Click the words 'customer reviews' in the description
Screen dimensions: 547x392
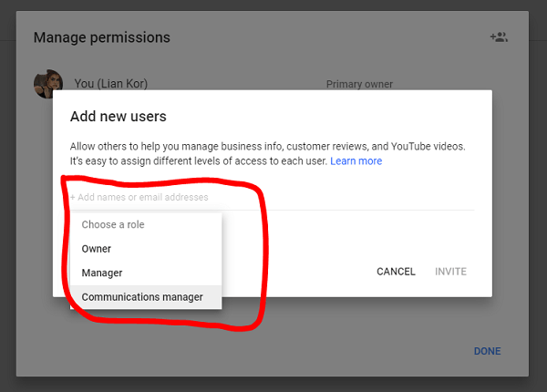[x=327, y=146]
